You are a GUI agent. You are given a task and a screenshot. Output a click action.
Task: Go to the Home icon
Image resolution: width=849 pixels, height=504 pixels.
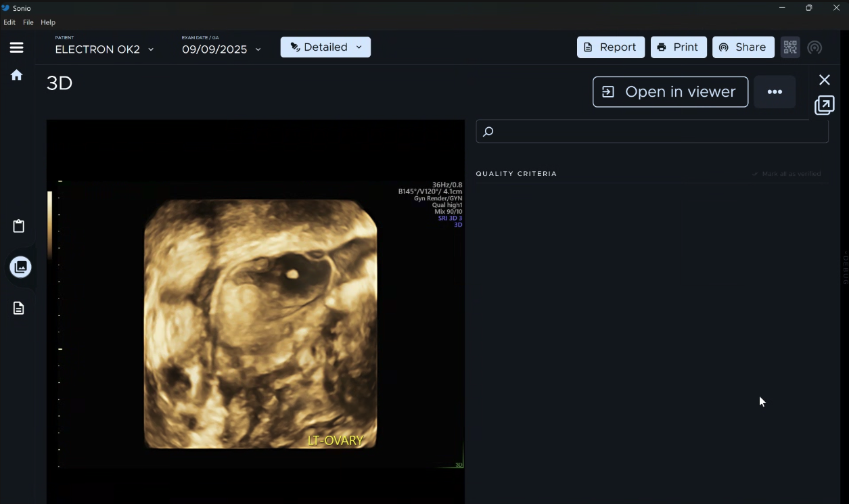pos(17,75)
